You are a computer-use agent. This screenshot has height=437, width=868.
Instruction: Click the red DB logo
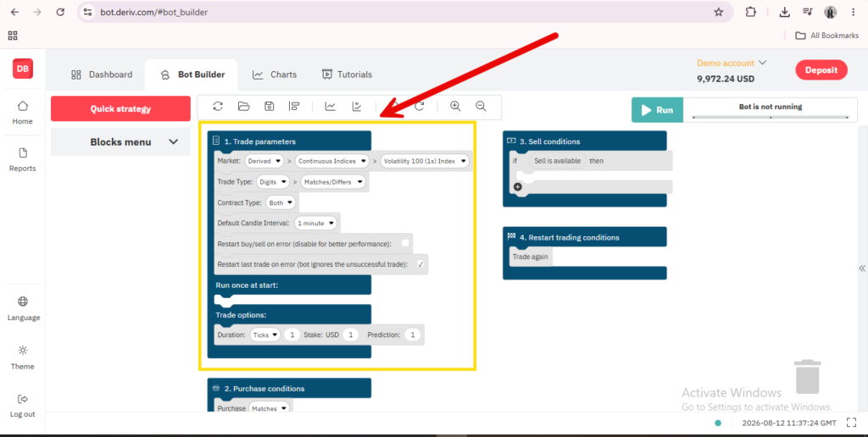coord(23,69)
